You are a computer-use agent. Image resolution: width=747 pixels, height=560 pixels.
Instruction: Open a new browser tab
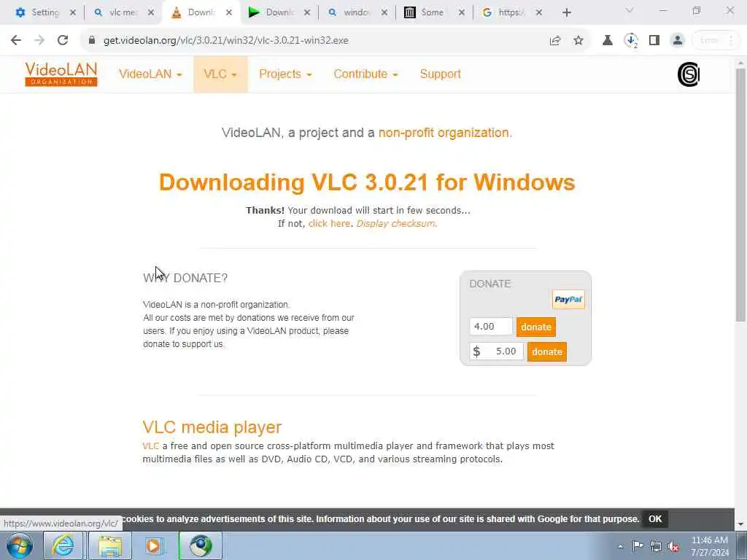click(x=566, y=12)
